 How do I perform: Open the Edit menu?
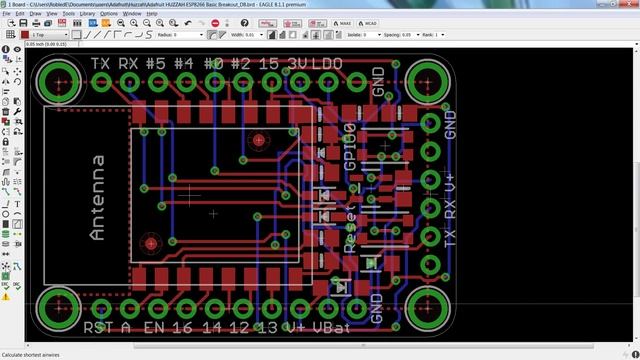point(20,13)
